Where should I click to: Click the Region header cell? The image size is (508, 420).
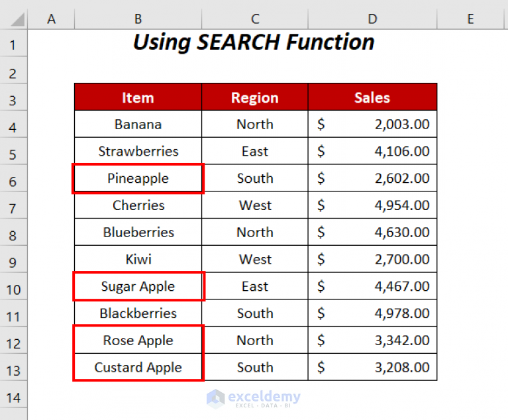click(255, 97)
